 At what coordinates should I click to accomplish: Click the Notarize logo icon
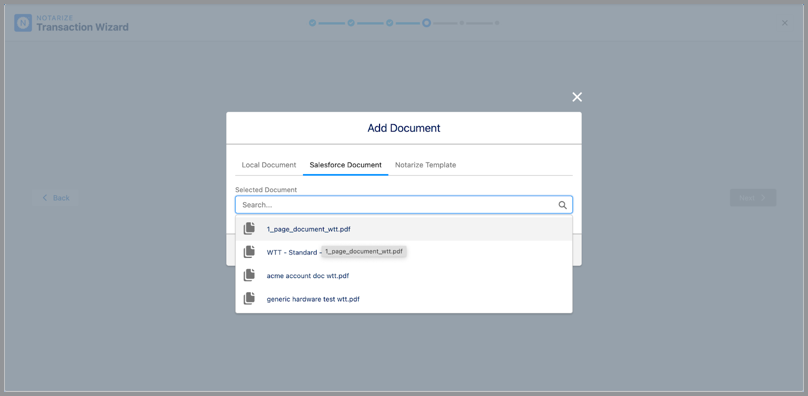pos(23,23)
